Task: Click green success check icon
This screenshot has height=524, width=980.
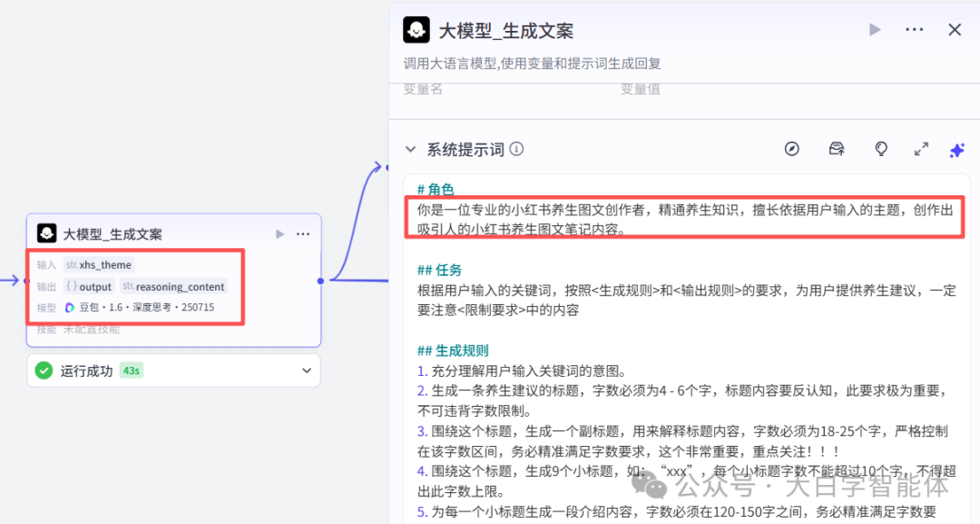Action: [44, 371]
